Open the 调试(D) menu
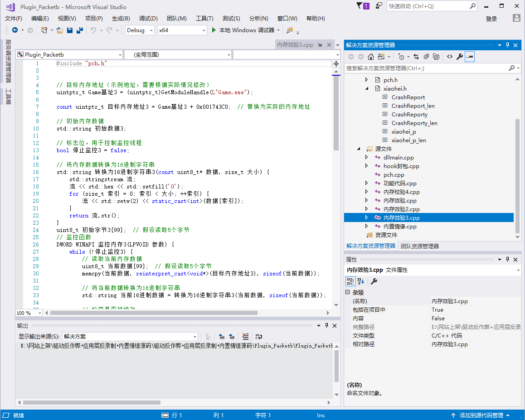Viewport: 525px width, 420px height. [148, 19]
